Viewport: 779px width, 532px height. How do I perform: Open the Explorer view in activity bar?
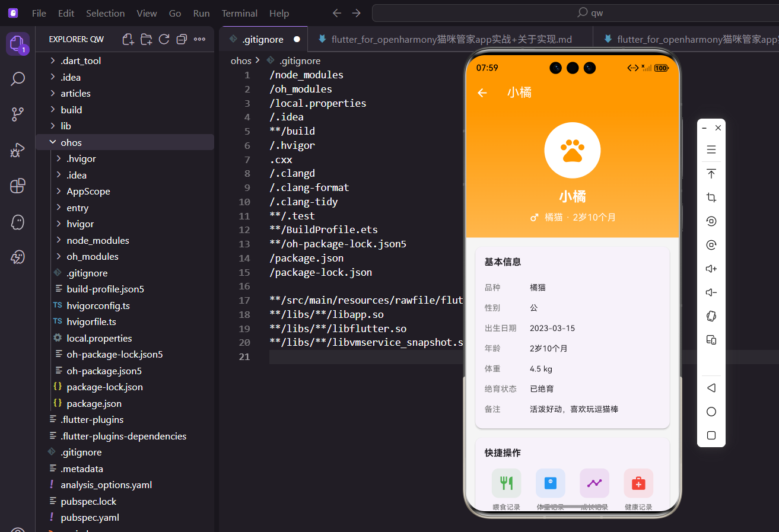17,44
